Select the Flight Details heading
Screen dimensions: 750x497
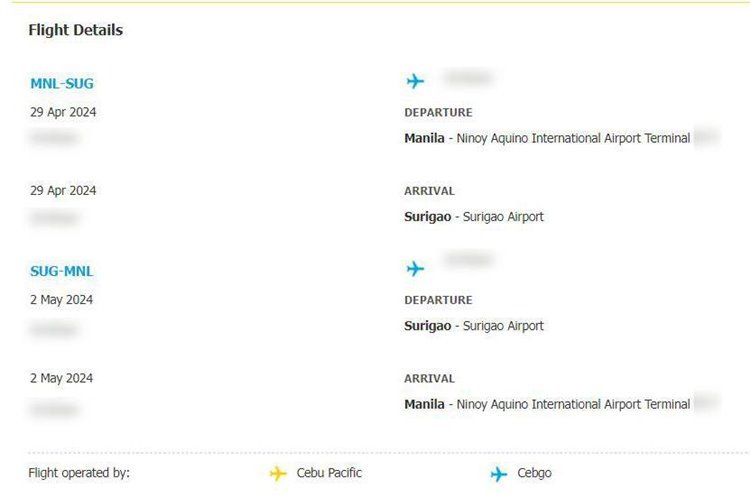76,30
